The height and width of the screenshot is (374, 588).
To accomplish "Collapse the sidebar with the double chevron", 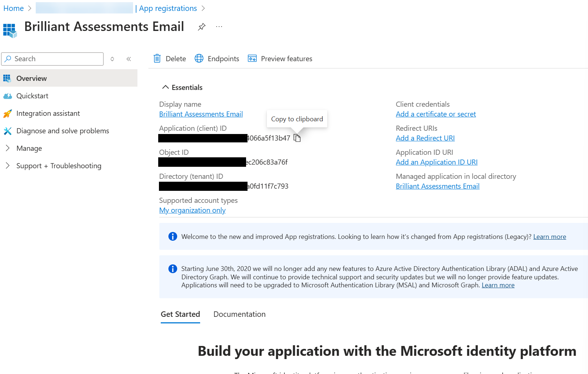I will pyautogui.click(x=129, y=59).
